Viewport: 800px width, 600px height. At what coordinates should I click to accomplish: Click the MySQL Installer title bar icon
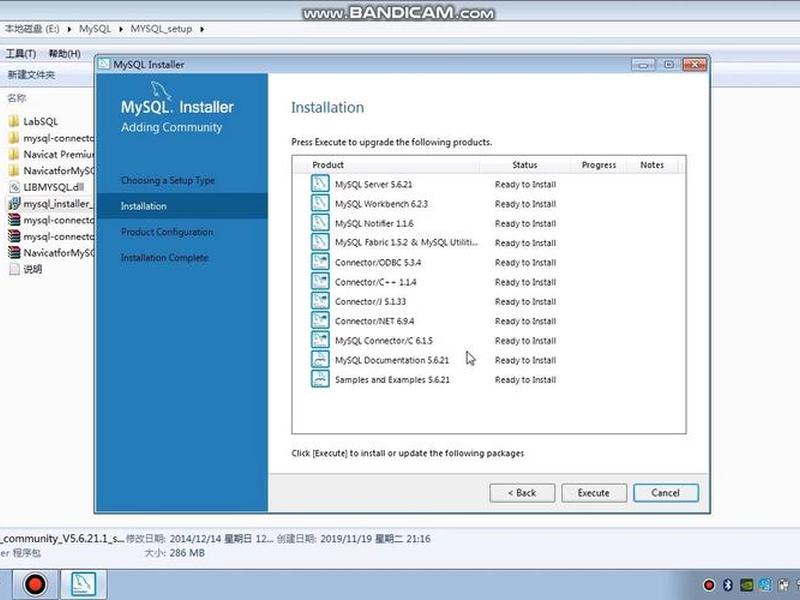click(x=104, y=64)
